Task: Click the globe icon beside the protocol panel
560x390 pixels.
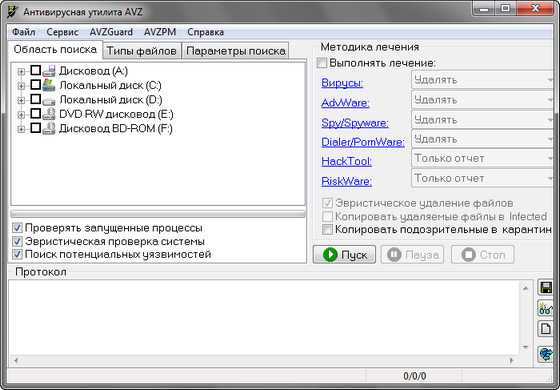Action: pos(546,354)
